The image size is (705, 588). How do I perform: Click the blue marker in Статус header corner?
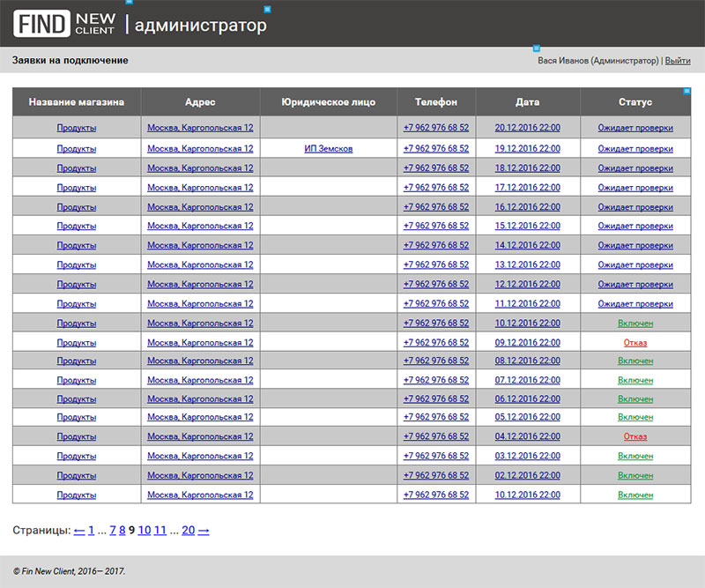[x=687, y=90]
